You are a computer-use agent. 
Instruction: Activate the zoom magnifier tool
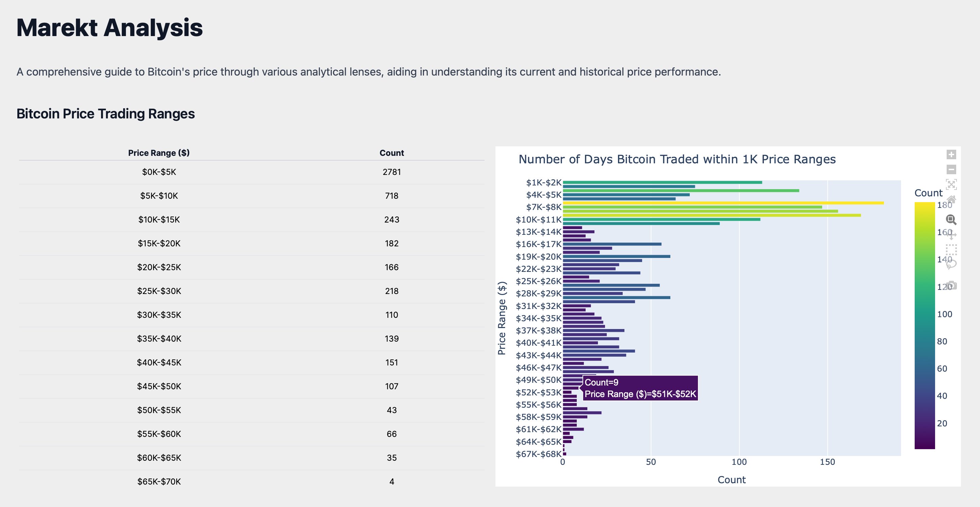(x=951, y=219)
